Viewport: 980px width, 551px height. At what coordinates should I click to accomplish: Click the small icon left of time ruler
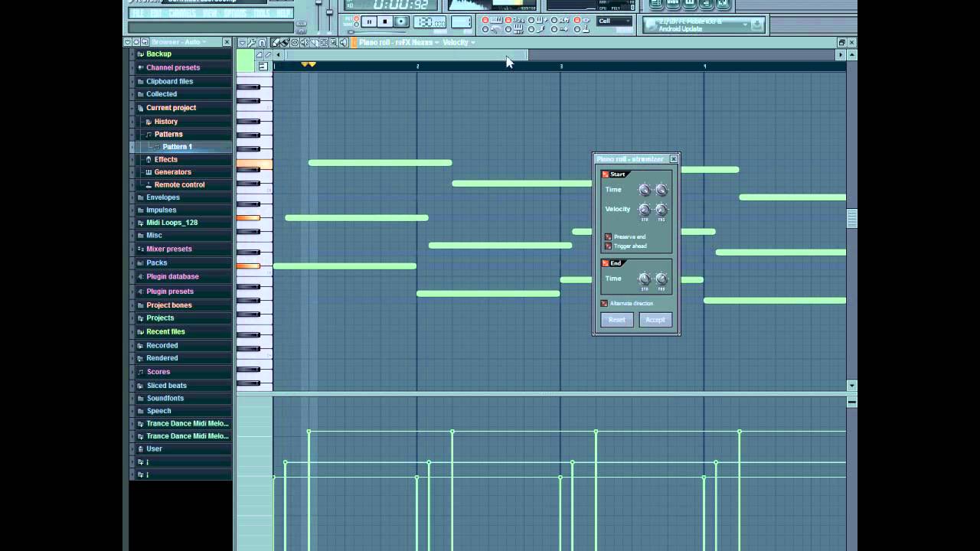(263, 67)
